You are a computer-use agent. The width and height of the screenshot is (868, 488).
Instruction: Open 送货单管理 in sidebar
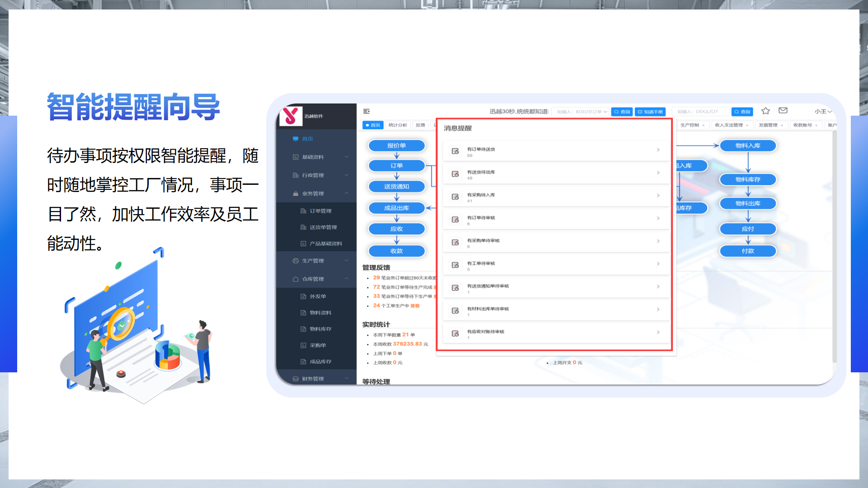click(323, 227)
